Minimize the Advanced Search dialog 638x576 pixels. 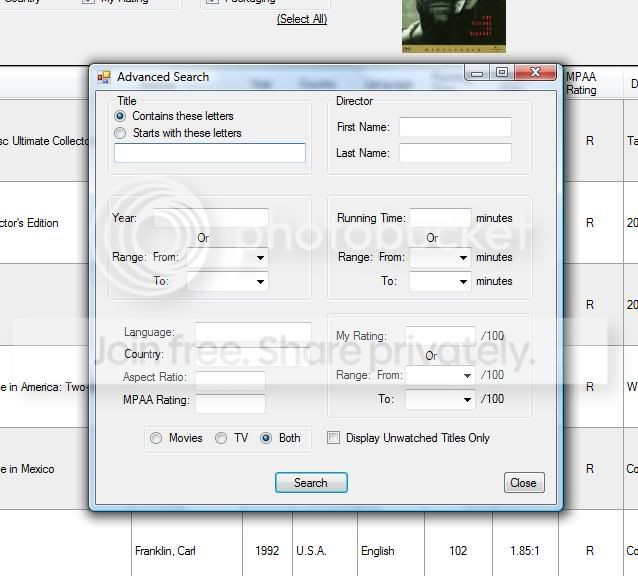[x=476, y=73]
